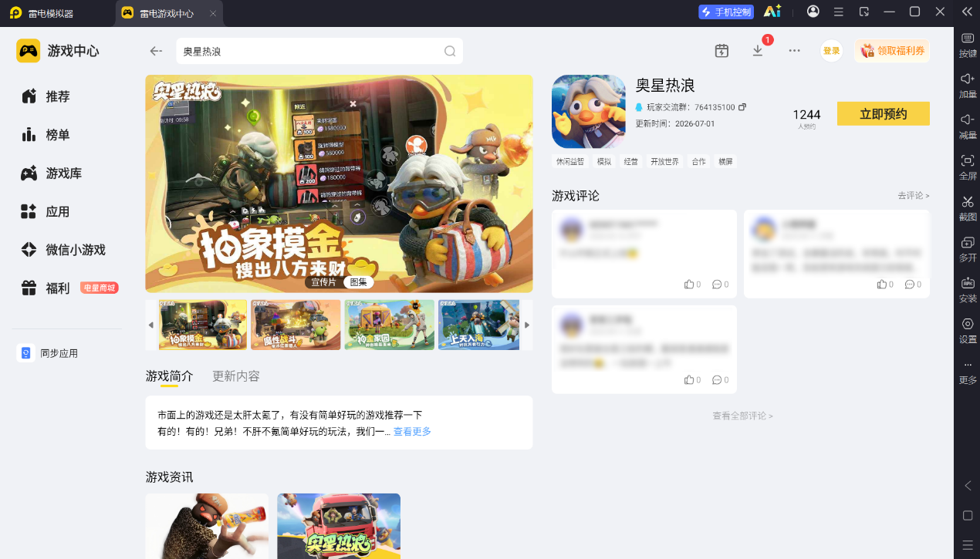Click the 开放世界 tag
980x559 pixels.
(x=665, y=162)
